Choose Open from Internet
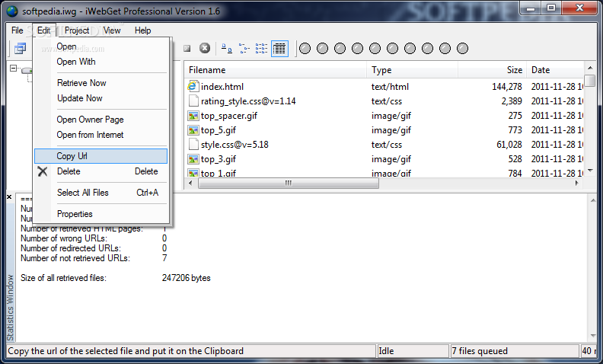Viewport: 603px width, 364px height. coord(100,135)
